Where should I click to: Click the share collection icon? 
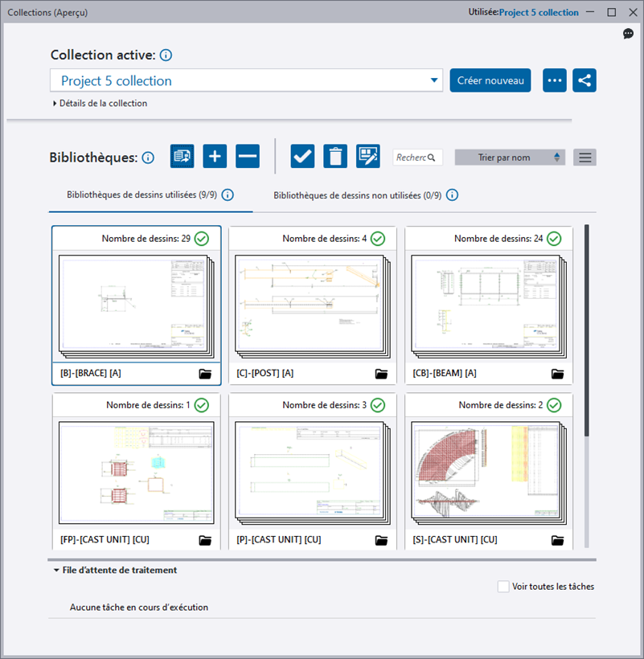(585, 80)
